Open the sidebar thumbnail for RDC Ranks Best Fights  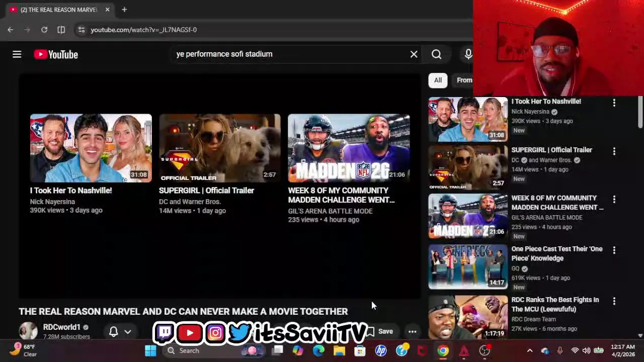[468, 317]
